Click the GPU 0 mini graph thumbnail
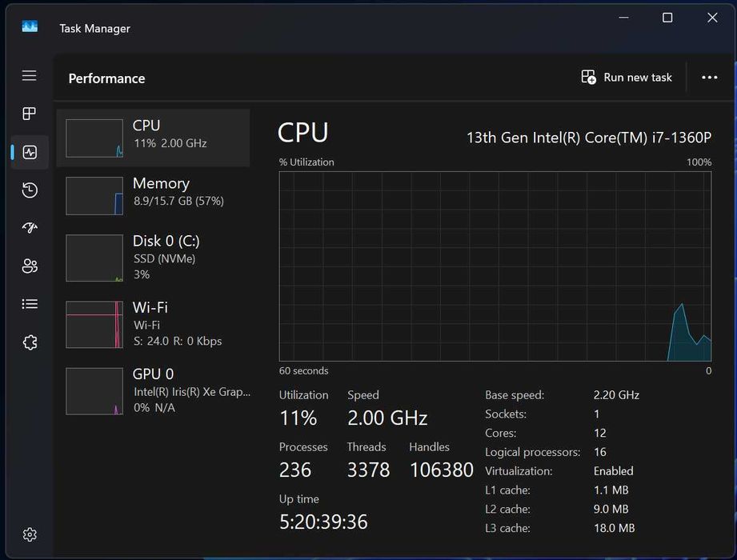The image size is (737, 560). pos(94,391)
